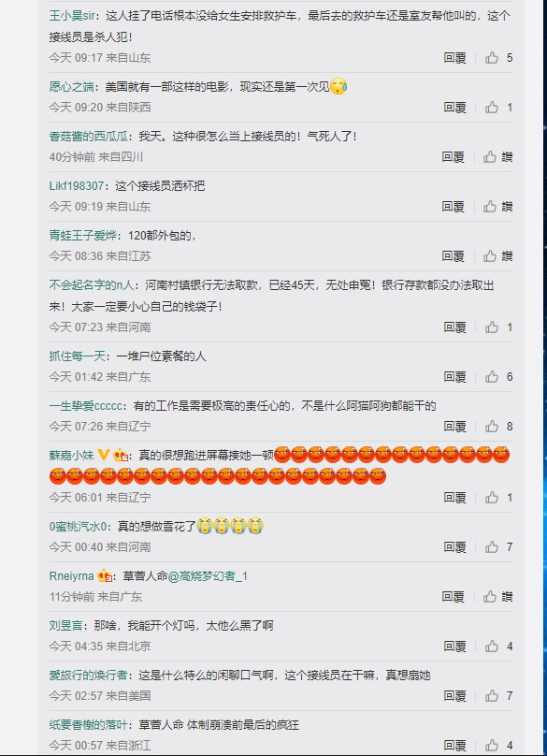The height and width of the screenshot is (756, 547).
Task: Like the comment by 王小昊sir
Action: coord(492,58)
